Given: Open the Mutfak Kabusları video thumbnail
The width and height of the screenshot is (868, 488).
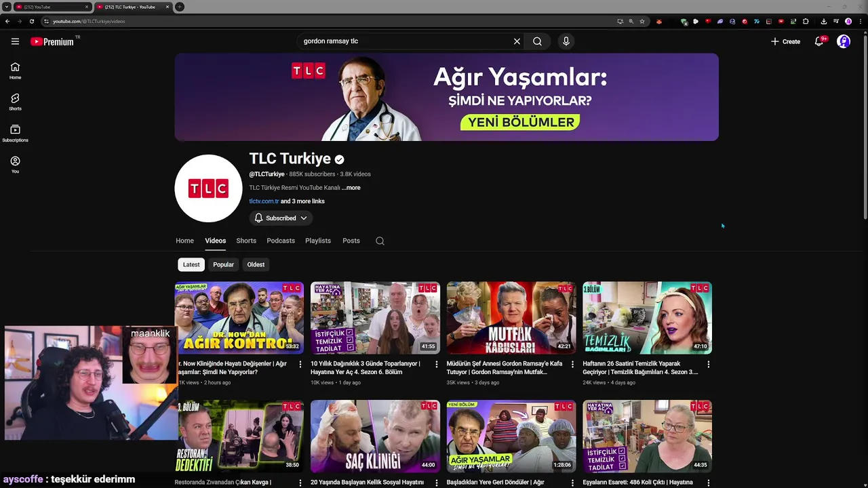Looking at the screenshot, I should pyautogui.click(x=511, y=318).
